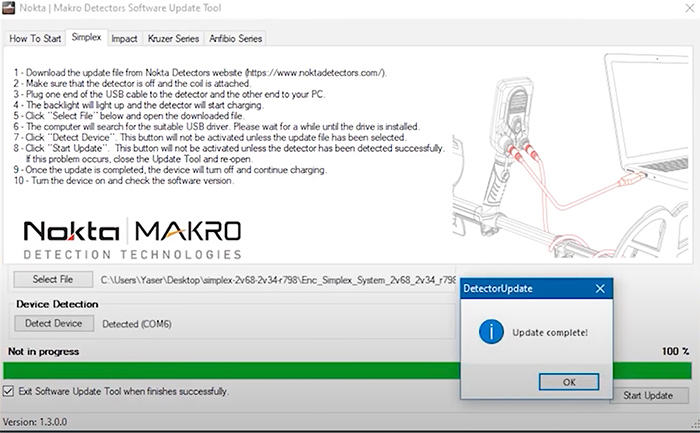Viewport: 700px width, 433px height.
Task: Click the window title 'Nokta | Makro Detectors Software Update Tool'
Action: 120,8
